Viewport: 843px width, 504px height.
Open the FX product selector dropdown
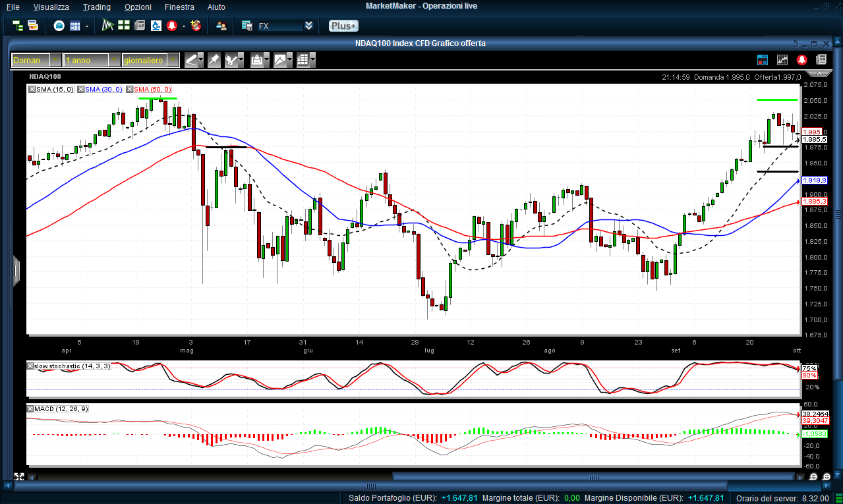click(308, 26)
